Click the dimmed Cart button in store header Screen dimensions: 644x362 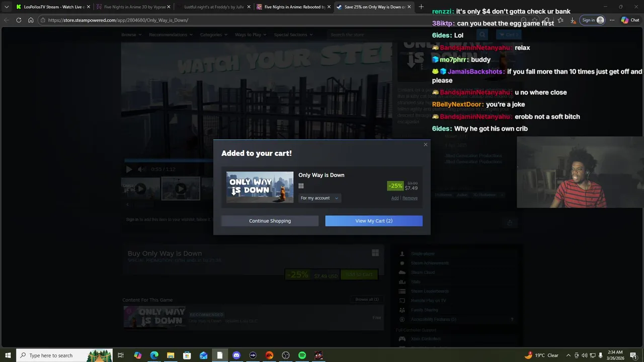(508, 35)
